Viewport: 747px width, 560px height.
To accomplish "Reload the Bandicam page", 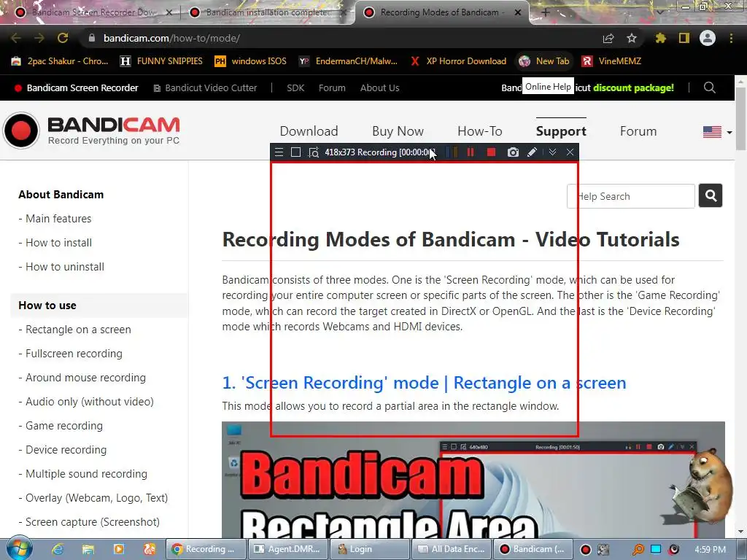I will (x=63, y=38).
